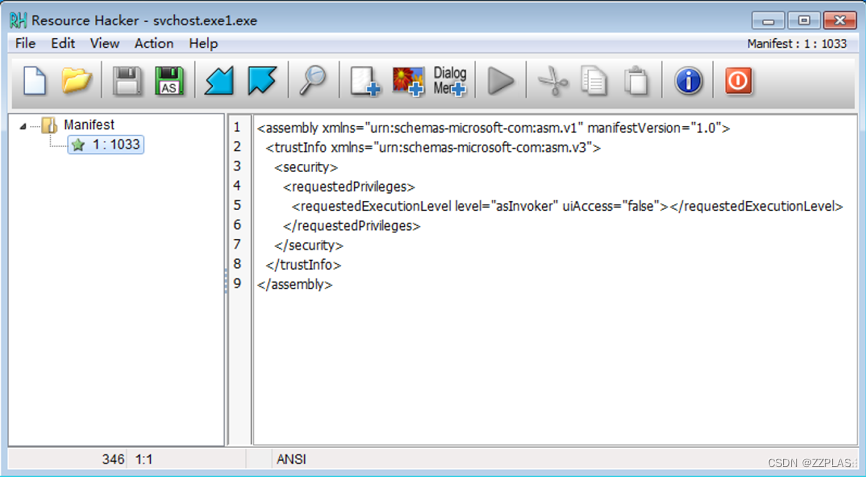Click the 346 size status value
The width and height of the screenshot is (866, 477).
113,459
